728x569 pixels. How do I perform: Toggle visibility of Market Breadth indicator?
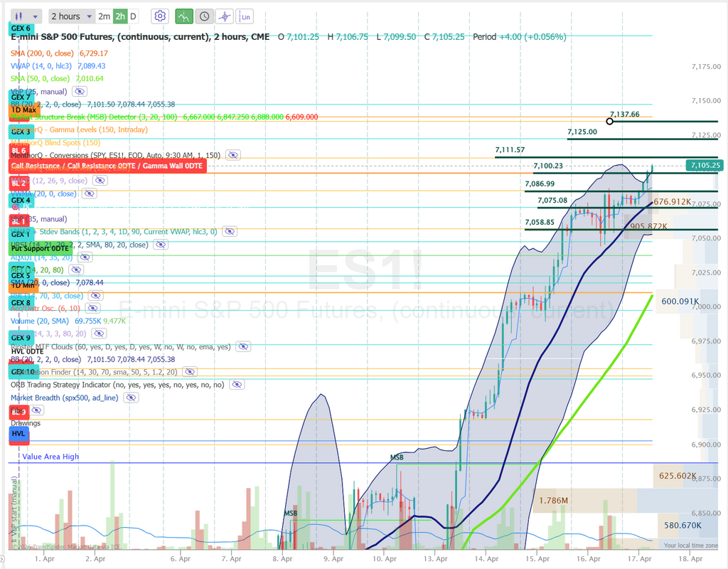click(x=131, y=398)
